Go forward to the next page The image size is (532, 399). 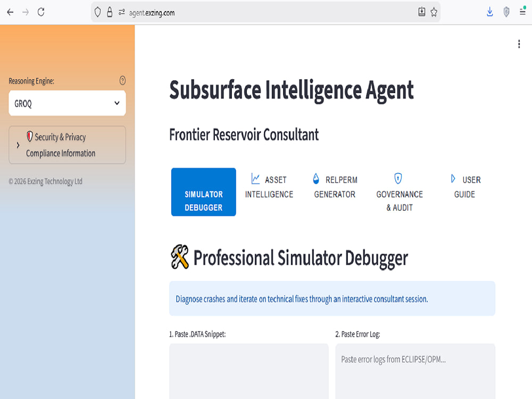(x=26, y=13)
